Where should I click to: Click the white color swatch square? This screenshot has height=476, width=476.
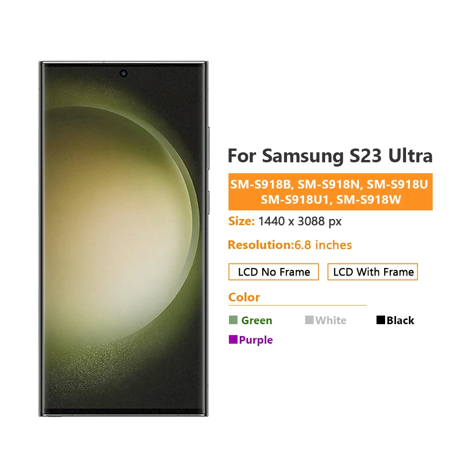click(x=309, y=320)
